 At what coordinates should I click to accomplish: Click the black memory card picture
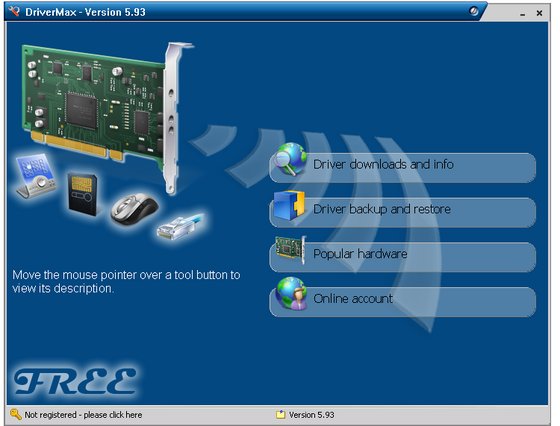click(x=82, y=195)
